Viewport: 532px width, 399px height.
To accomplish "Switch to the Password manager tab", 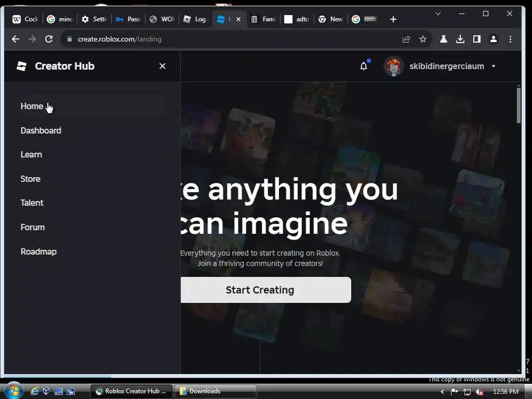I will 128,19.
